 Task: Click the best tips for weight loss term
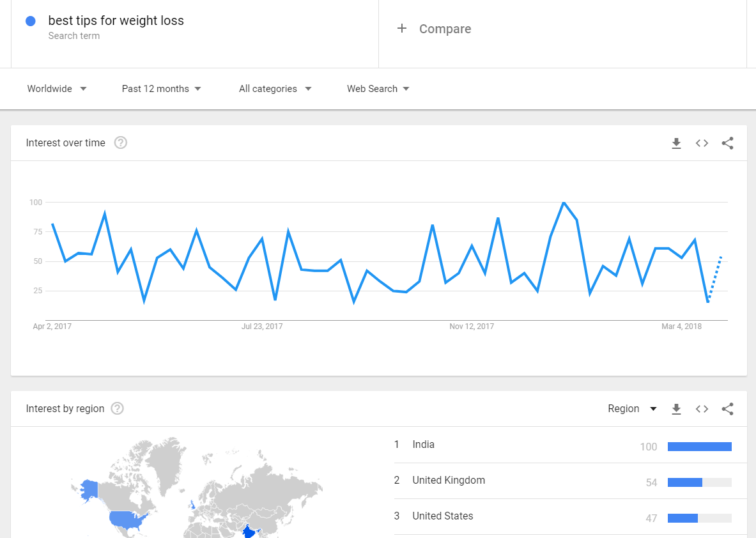click(x=116, y=20)
